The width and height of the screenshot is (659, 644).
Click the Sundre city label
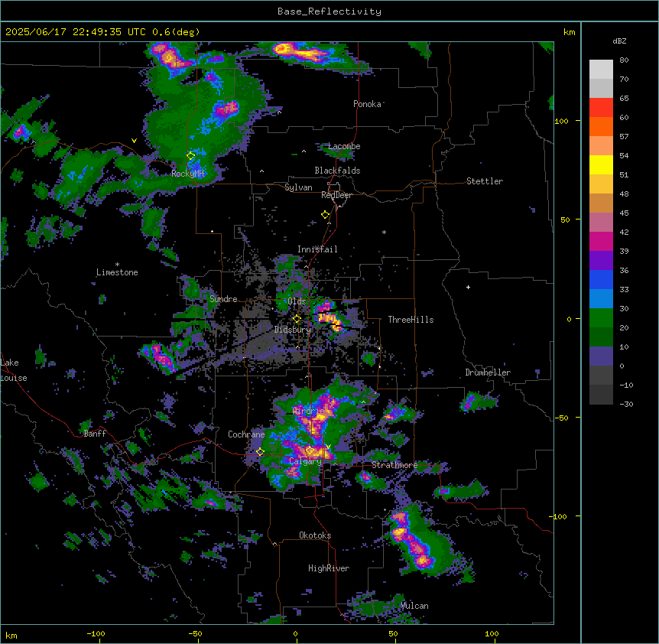[x=223, y=299]
